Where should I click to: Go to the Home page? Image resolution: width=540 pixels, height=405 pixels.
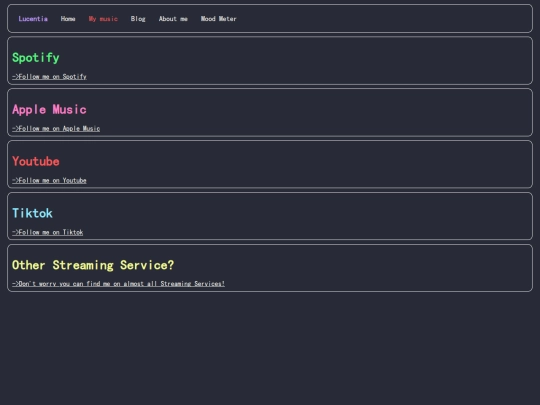[x=68, y=19]
